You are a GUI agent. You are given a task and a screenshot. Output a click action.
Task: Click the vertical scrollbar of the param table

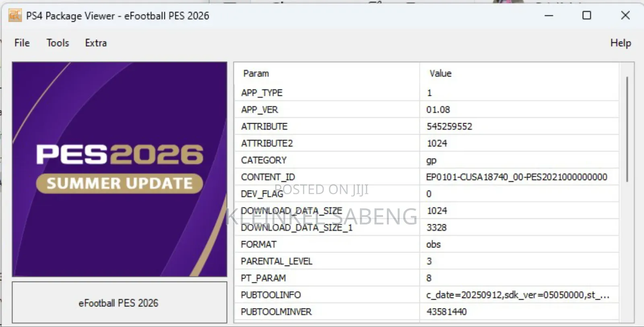[627, 129]
